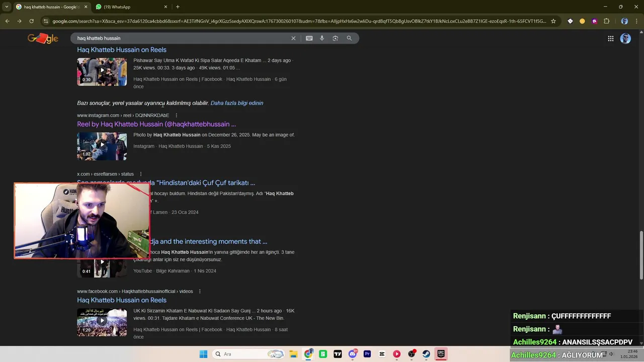The height and width of the screenshot is (362, 644).
Task: Open the on-screen keyboard input tool
Action: pyautogui.click(x=309, y=38)
